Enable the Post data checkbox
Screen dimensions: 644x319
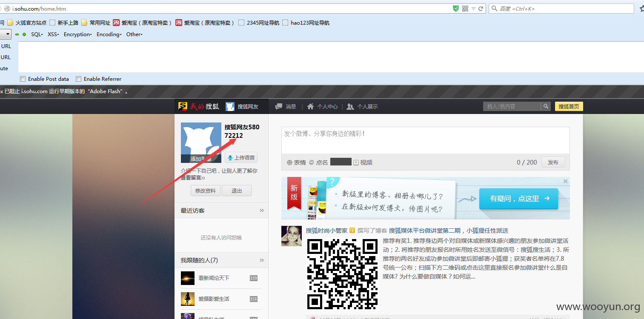(x=23, y=79)
